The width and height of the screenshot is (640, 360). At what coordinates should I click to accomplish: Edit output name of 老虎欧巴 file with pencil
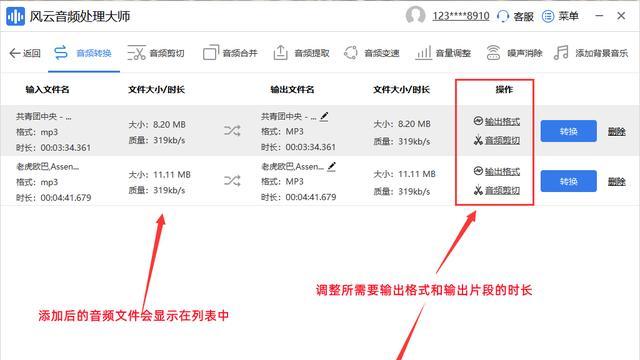click(x=331, y=167)
